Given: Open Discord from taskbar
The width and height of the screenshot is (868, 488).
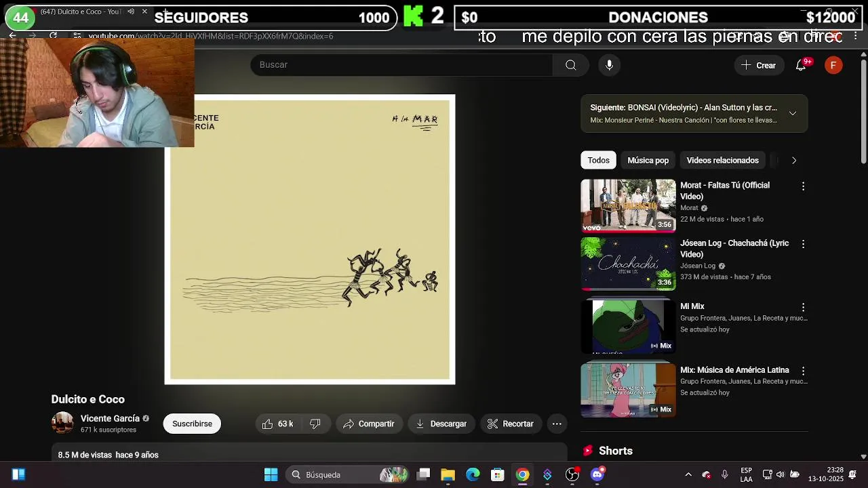Looking at the screenshot, I should [597, 474].
